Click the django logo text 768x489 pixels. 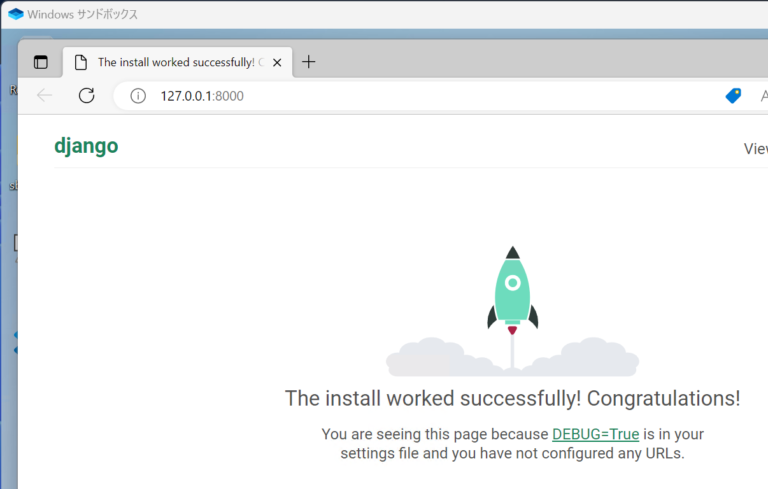pos(86,146)
